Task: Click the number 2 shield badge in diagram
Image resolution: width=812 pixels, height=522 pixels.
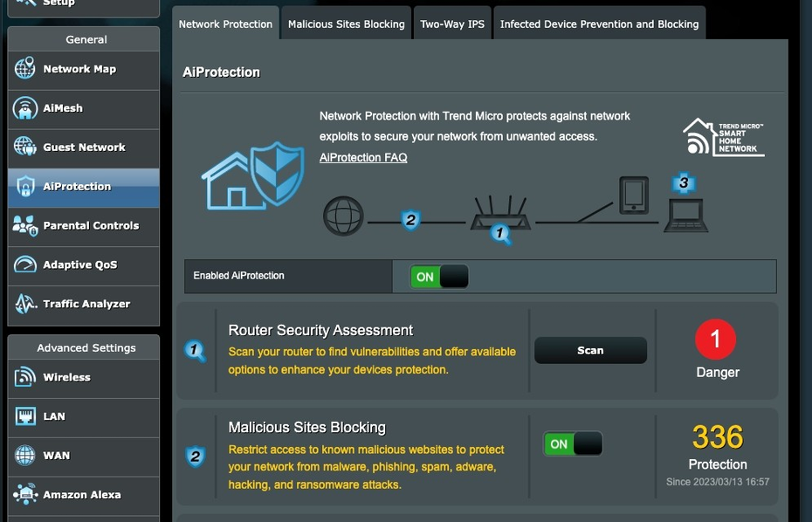Action: tap(410, 220)
